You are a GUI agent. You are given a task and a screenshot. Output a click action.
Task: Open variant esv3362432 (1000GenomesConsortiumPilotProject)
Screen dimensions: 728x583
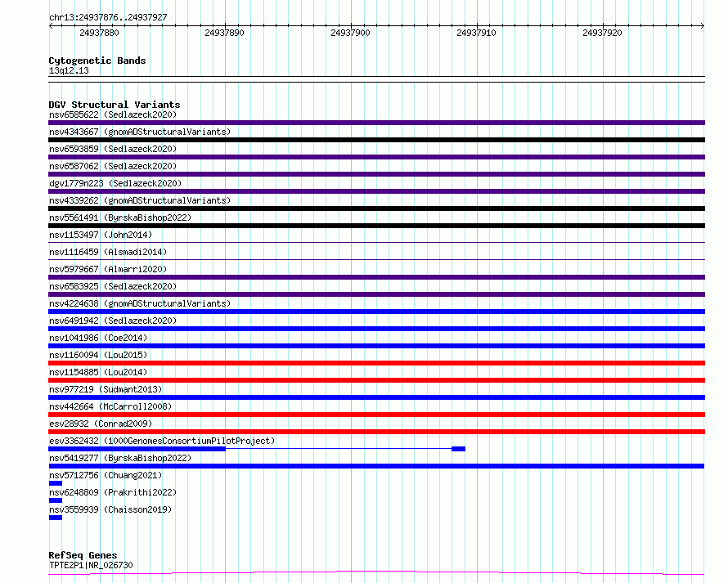162,441
